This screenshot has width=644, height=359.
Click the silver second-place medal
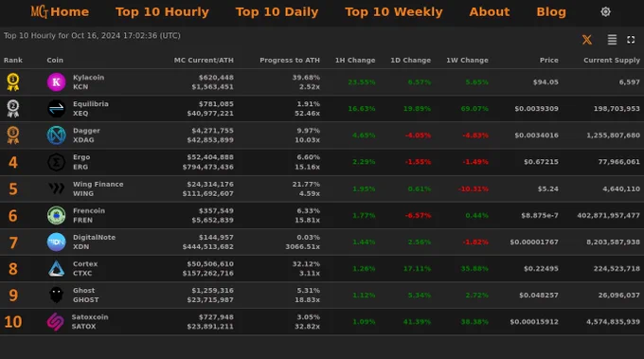13,108
